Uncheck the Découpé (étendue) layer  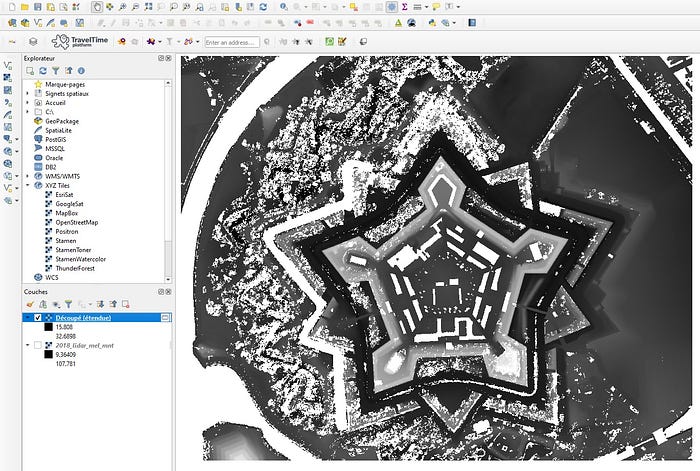(x=38, y=317)
